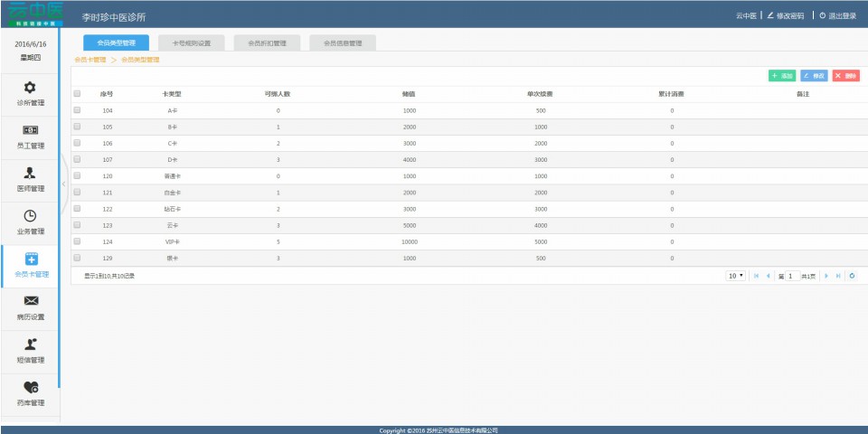
Task: Click the green 添加 button
Action: 781,76
